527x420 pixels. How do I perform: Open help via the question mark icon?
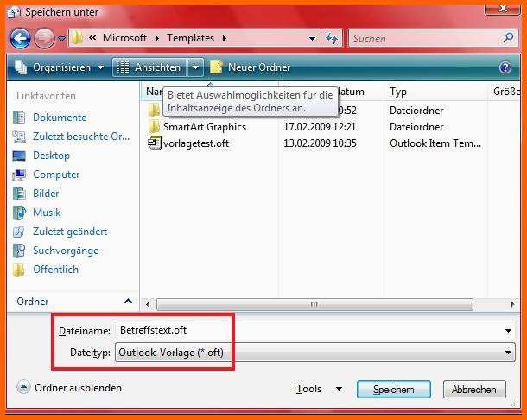point(505,67)
